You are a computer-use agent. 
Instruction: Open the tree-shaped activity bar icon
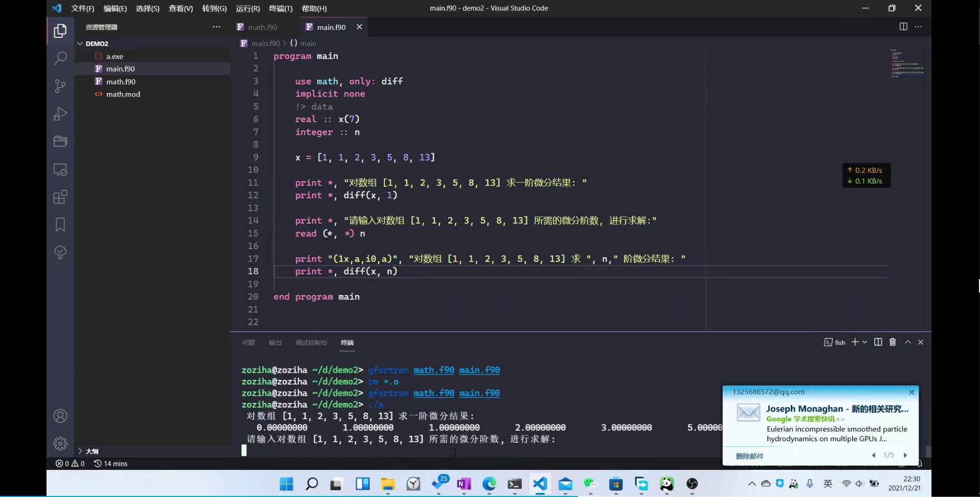[60, 252]
